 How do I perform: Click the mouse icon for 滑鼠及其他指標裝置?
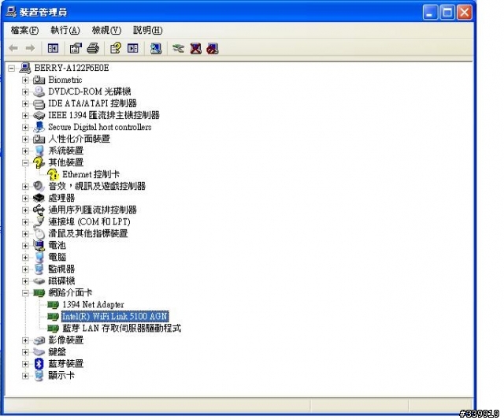click(x=39, y=233)
